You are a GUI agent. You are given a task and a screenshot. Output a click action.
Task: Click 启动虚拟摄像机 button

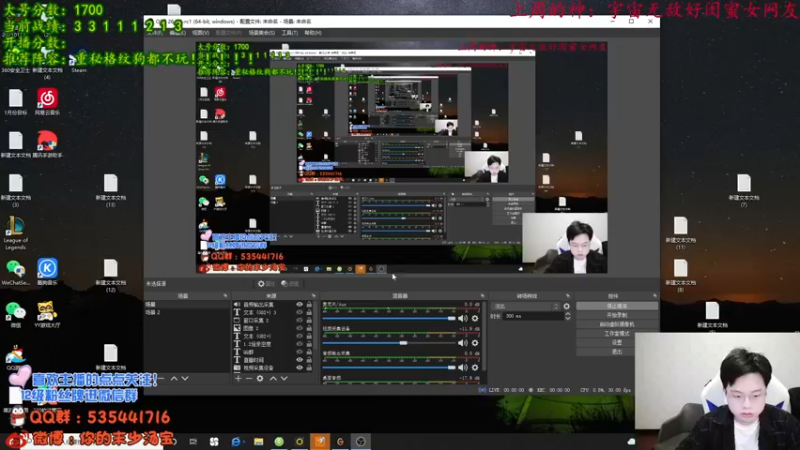(617, 324)
